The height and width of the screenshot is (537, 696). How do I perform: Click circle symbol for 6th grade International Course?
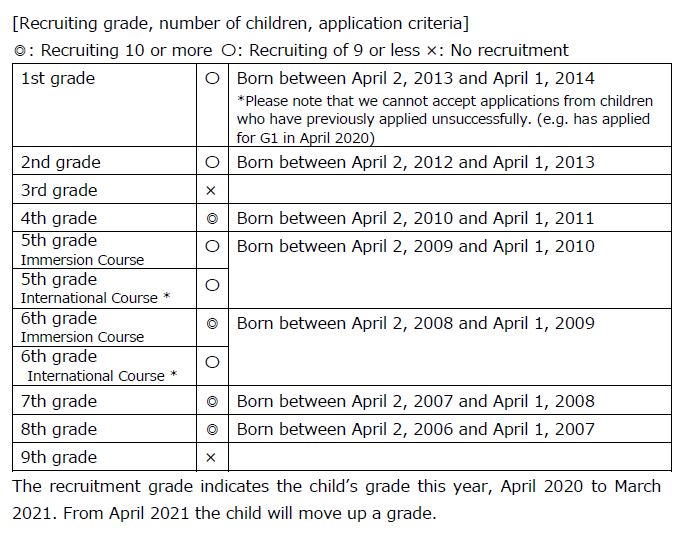coord(212,362)
